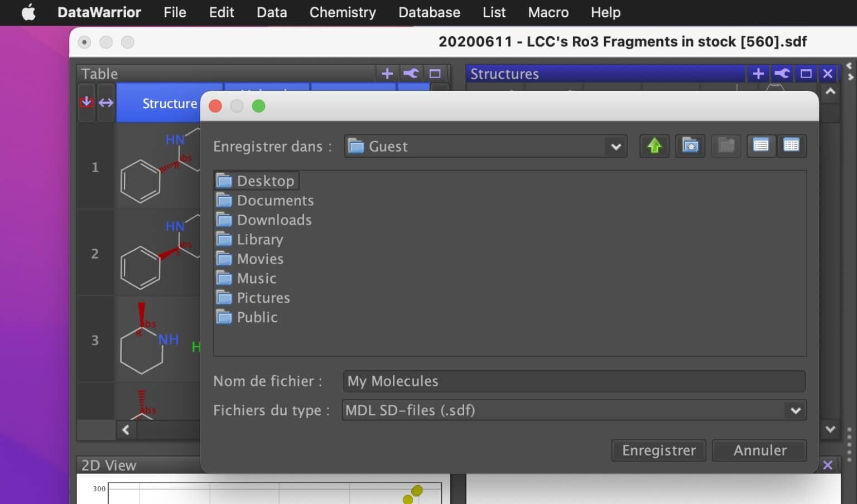Screen dimensions: 857x504
Task: Open the Chemistry menu
Action: [x=343, y=12]
